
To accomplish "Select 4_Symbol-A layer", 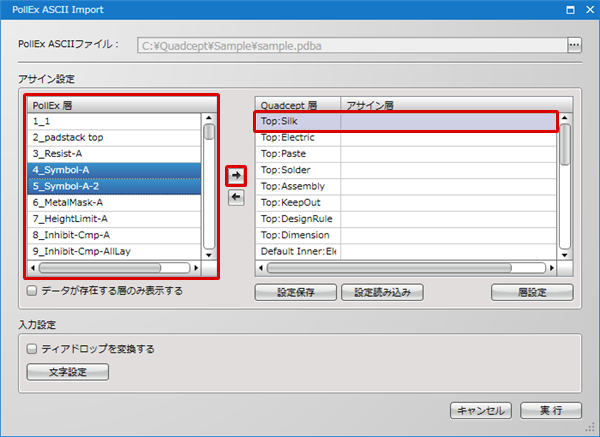I will (x=114, y=170).
